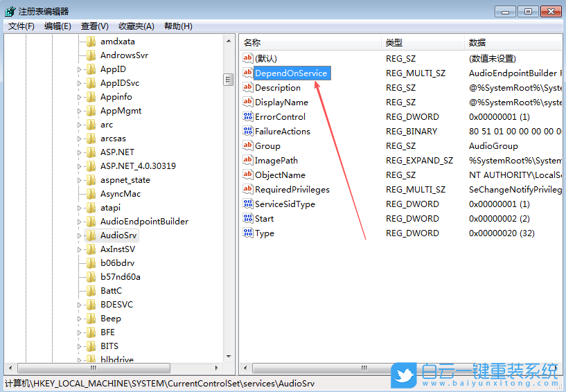Click the DWORD icon beside ServiceSidType
Viewport: 566px width, 392px height.
[247, 204]
